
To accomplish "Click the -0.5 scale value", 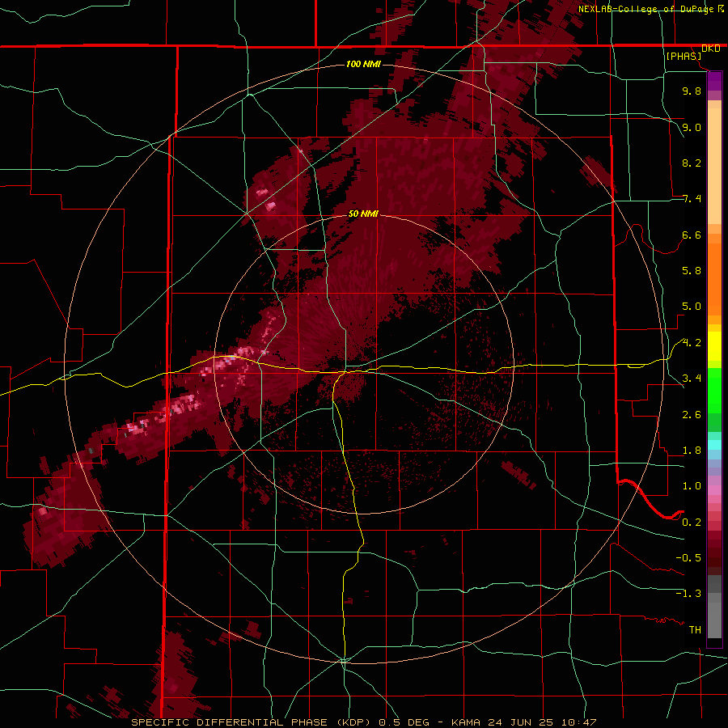I will [x=688, y=558].
